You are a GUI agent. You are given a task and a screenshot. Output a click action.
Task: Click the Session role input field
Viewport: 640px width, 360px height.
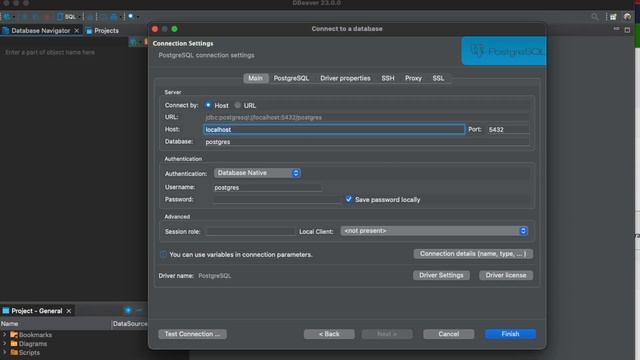[250, 231]
